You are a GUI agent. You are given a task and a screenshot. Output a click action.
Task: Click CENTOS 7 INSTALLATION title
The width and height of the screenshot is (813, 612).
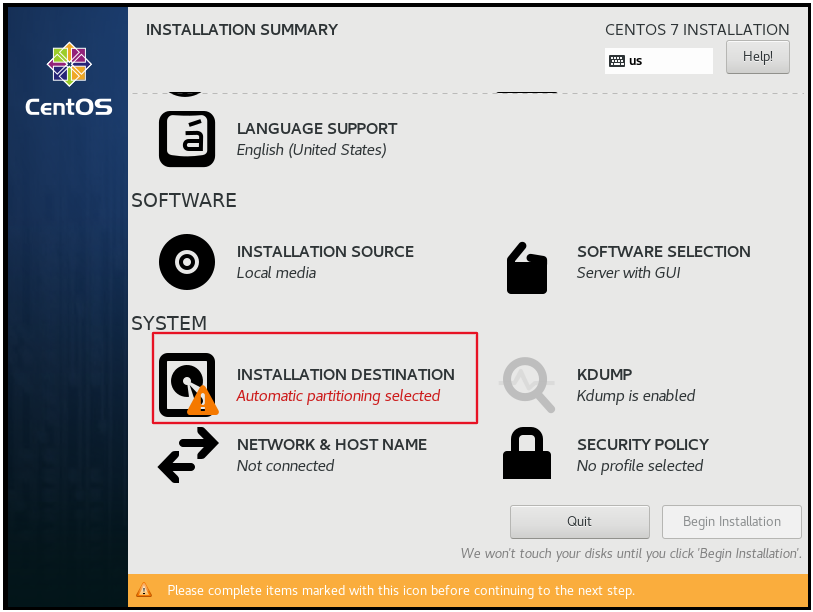point(697,30)
